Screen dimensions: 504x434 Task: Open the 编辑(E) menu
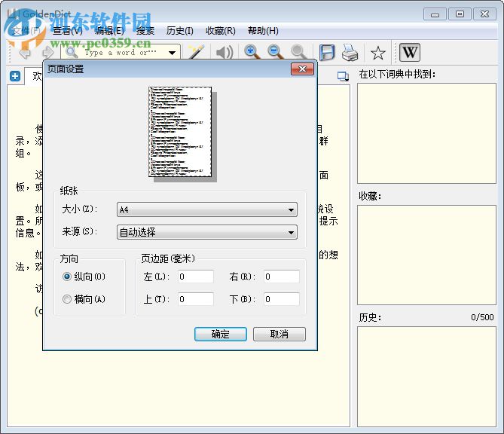click(x=109, y=31)
